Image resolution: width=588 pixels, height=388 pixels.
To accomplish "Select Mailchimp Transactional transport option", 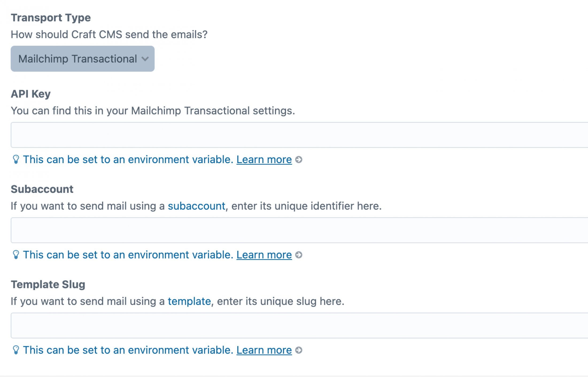I will click(78, 59).
